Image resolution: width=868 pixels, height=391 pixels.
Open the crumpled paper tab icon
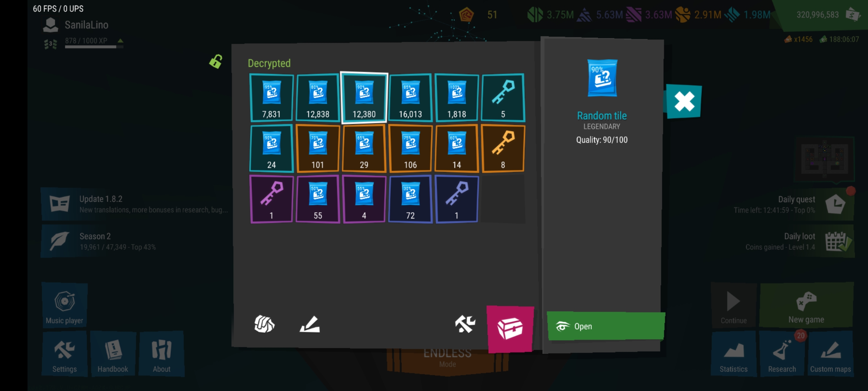(x=264, y=324)
